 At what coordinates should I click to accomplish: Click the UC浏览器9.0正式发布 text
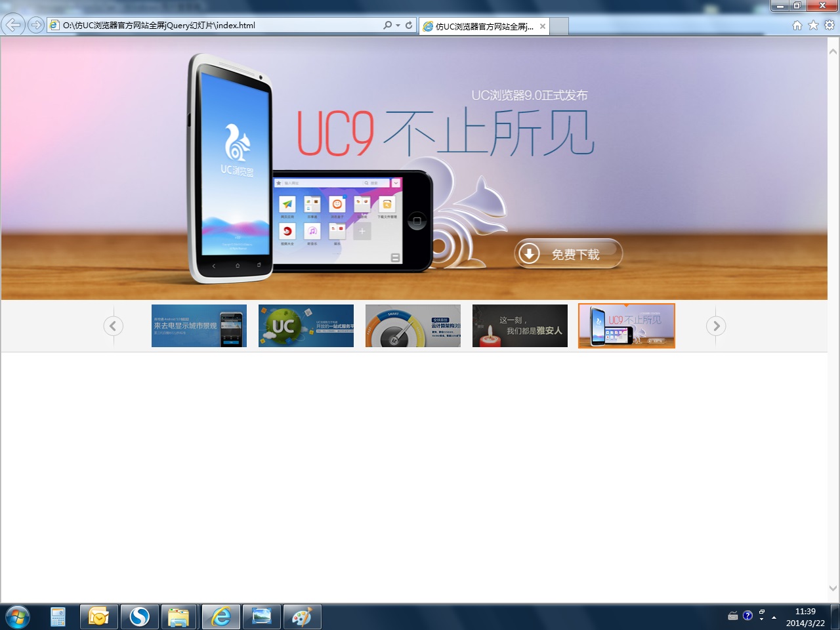click(x=530, y=96)
